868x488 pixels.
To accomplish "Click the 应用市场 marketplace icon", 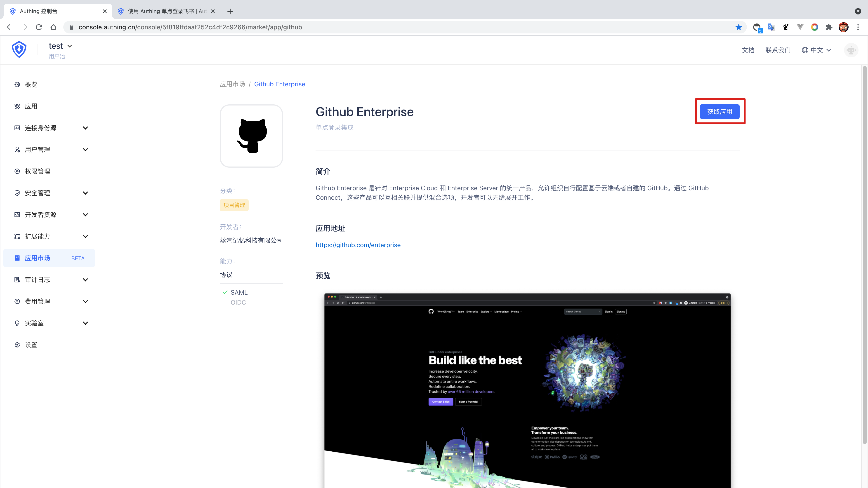I will click(17, 258).
